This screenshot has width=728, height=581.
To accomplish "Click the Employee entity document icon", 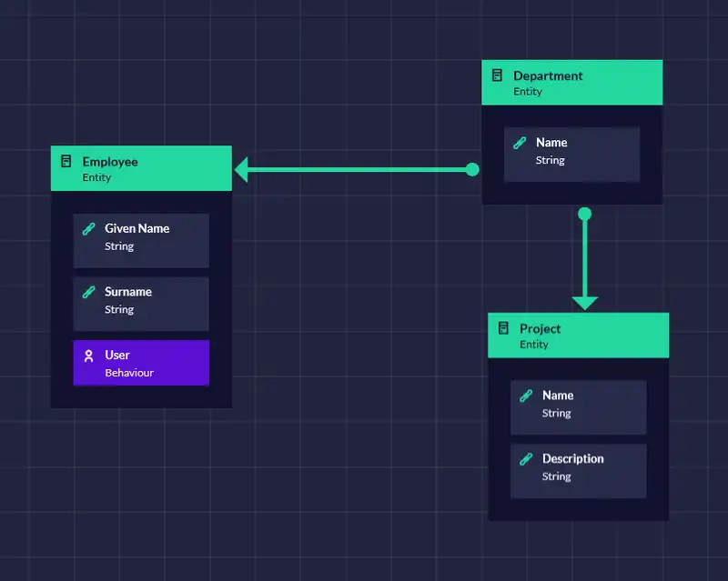I will point(66,162).
